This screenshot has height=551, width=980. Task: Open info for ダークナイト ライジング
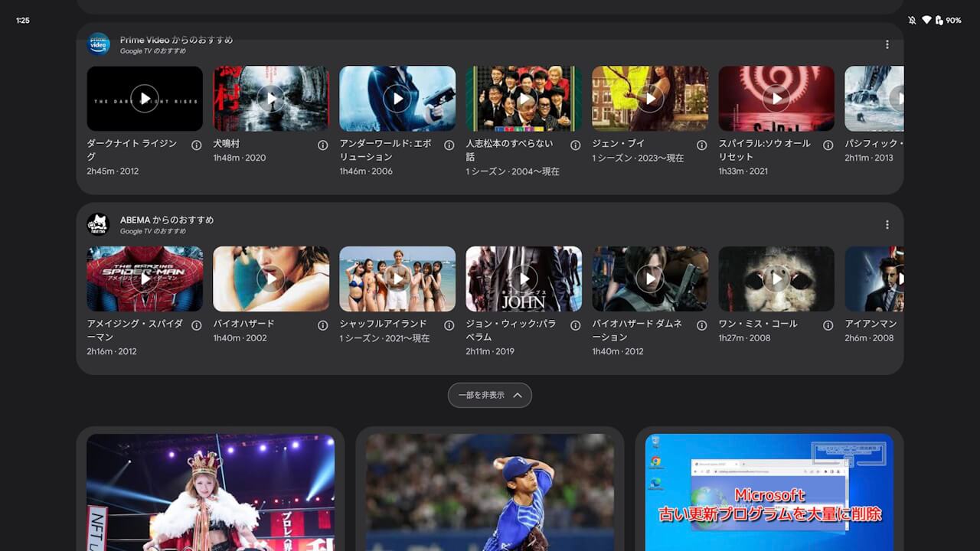point(197,145)
